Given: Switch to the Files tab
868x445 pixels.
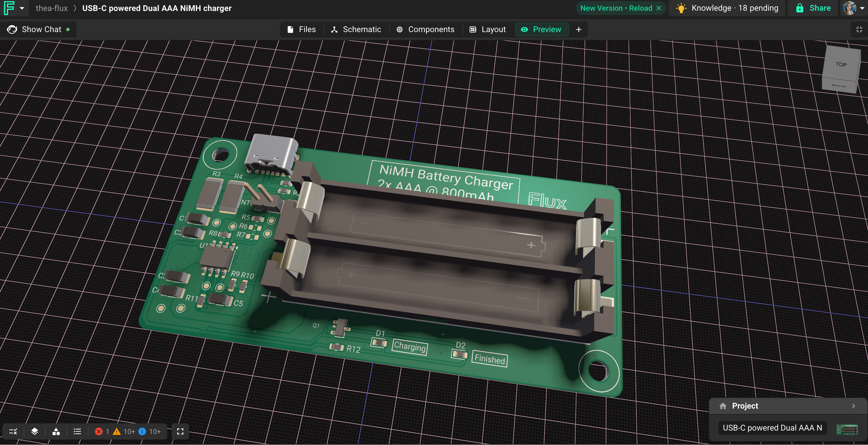Looking at the screenshot, I should [302, 29].
